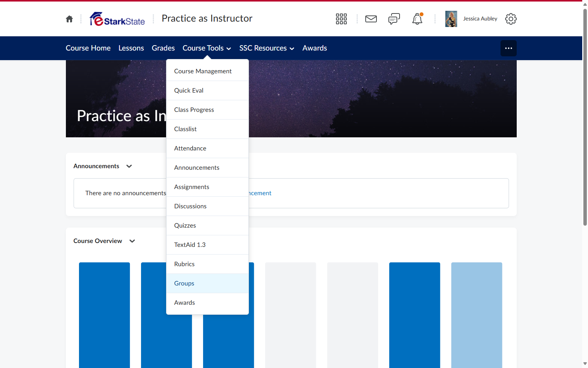Click the partially hidden announcement link
Viewport: 588px width, 368px height.
click(260, 193)
